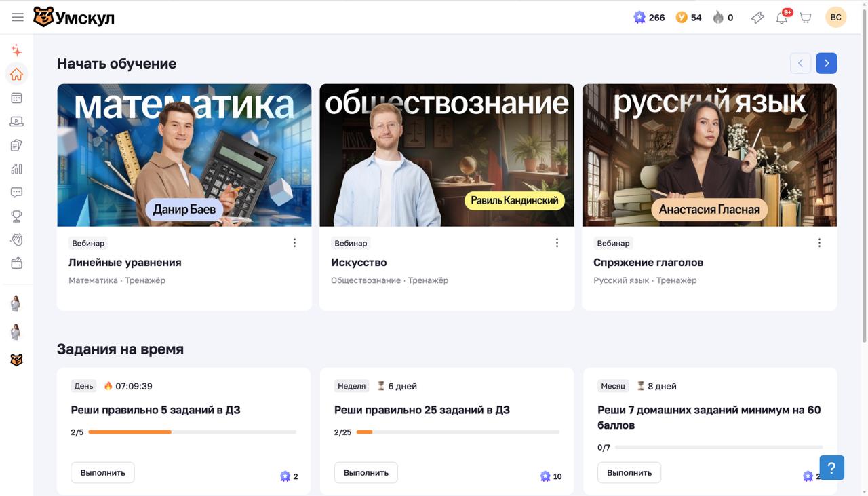Image resolution: width=868 pixels, height=496 pixels.
Task: Open the обществознание webinar thumbnail
Action: point(447,155)
